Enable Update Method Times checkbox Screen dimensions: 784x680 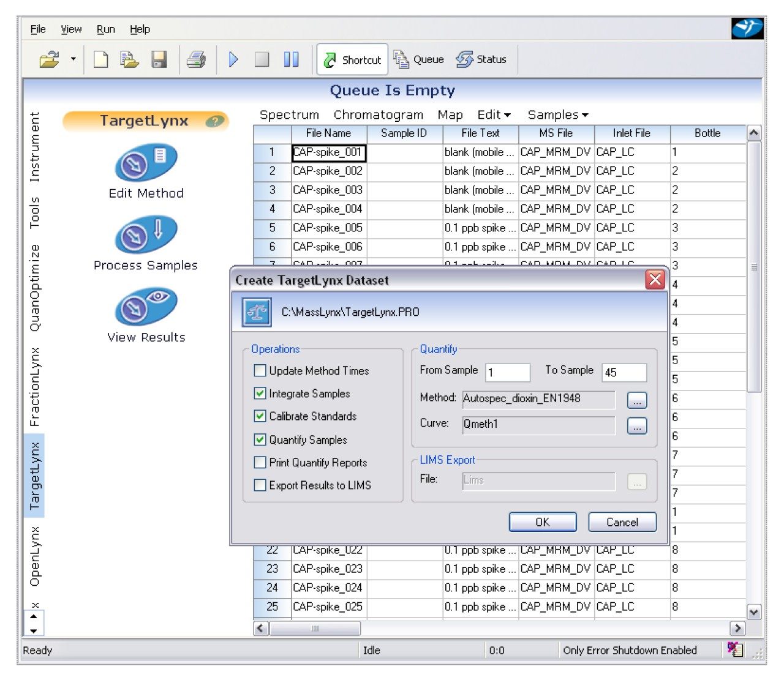tap(260, 370)
